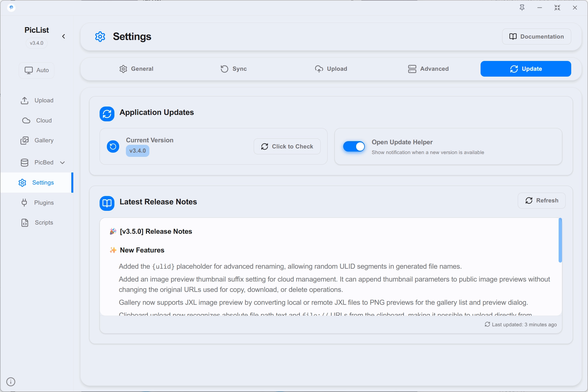Viewport: 588px width, 392px height.
Task: Open PicBed in the sidebar
Action: [37, 162]
